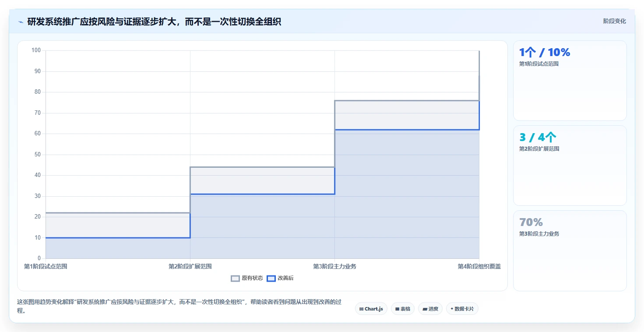Click the 数据卡片 tag pill

[462, 309]
